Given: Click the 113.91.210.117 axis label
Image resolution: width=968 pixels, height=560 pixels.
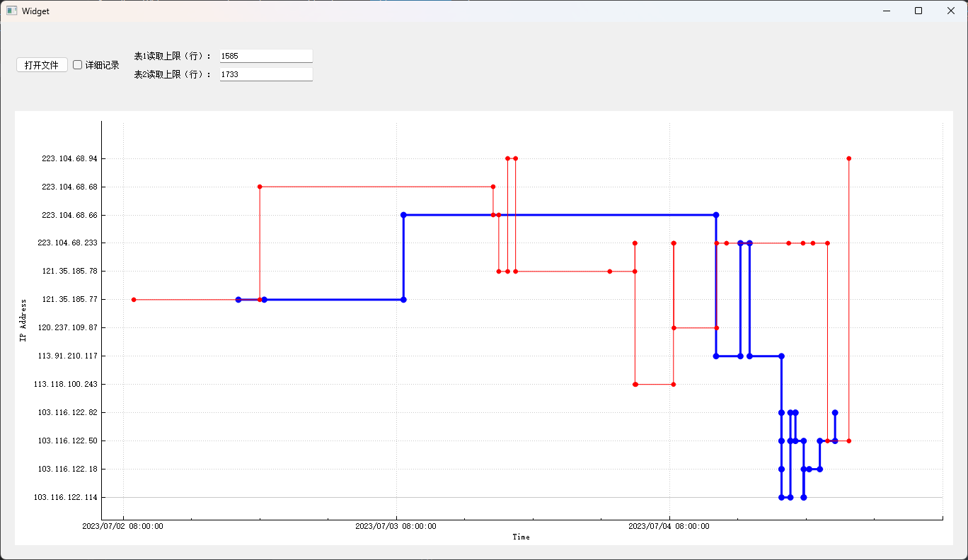Looking at the screenshot, I should [x=67, y=356].
